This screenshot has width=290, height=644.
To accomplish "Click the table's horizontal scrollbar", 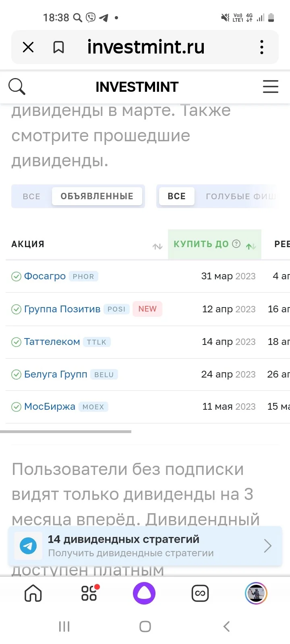I will coord(66,431).
